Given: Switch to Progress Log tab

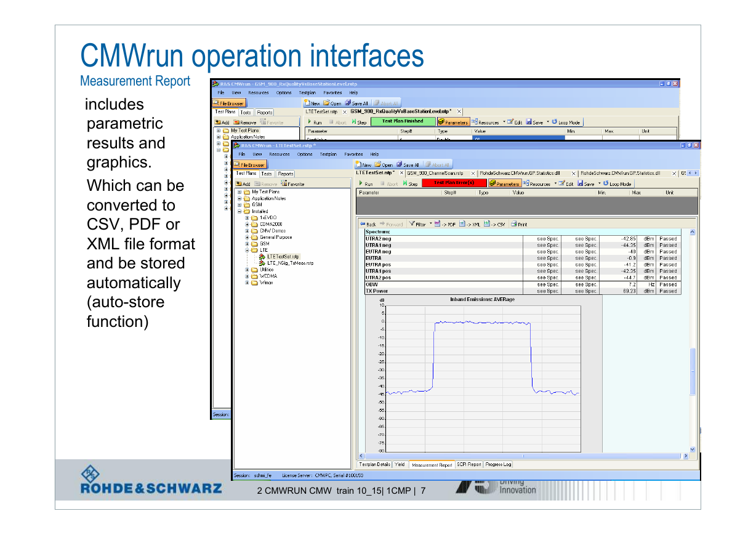Looking at the screenshot, I should (x=499, y=464).
